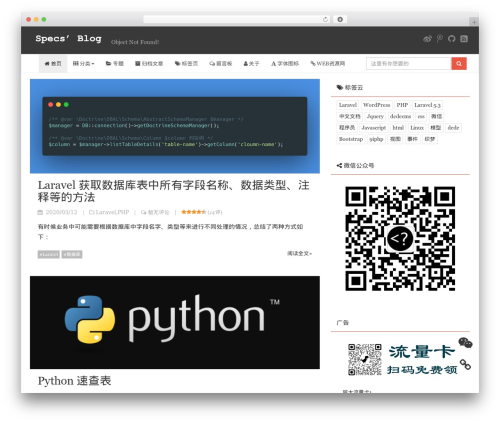Go to 首页 home menu item

[x=53, y=64]
